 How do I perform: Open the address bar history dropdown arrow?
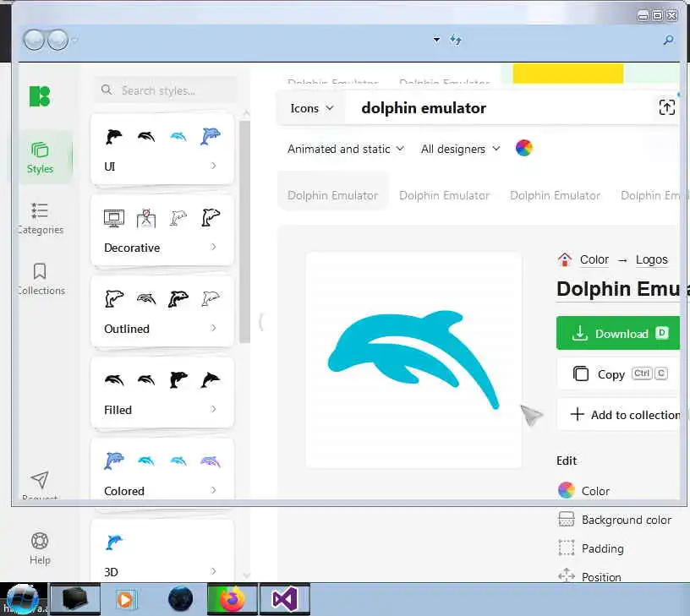[x=436, y=40]
